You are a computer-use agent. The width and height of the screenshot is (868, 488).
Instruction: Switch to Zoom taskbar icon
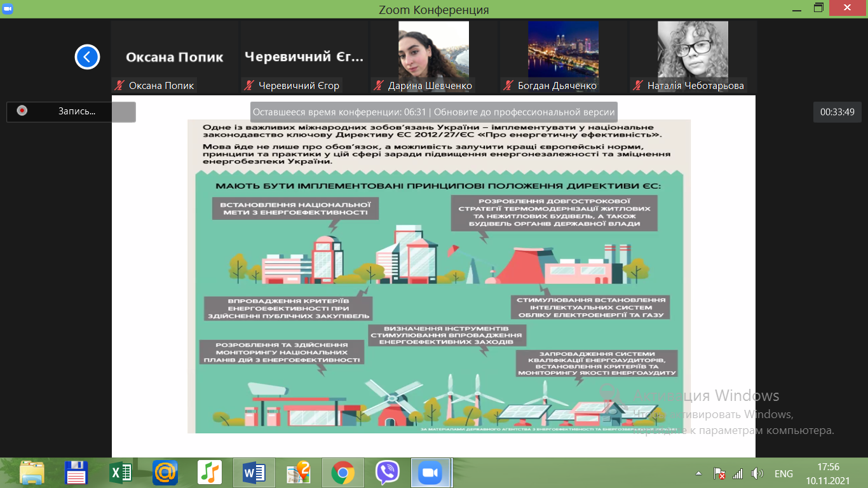click(x=431, y=473)
